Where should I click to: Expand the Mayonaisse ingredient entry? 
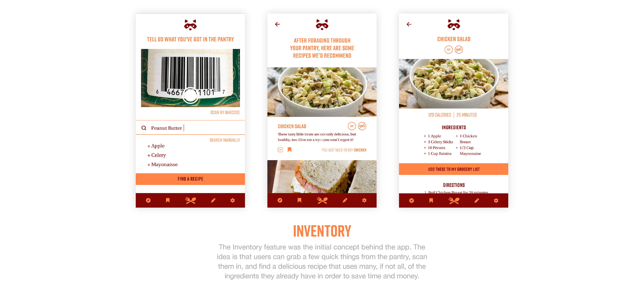pos(163,165)
